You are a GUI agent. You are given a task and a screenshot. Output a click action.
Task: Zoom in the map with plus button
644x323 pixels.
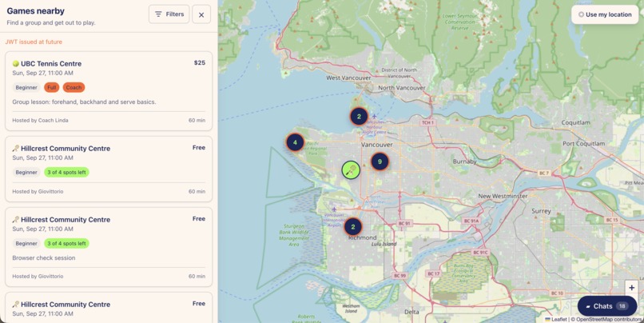(631, 288)
